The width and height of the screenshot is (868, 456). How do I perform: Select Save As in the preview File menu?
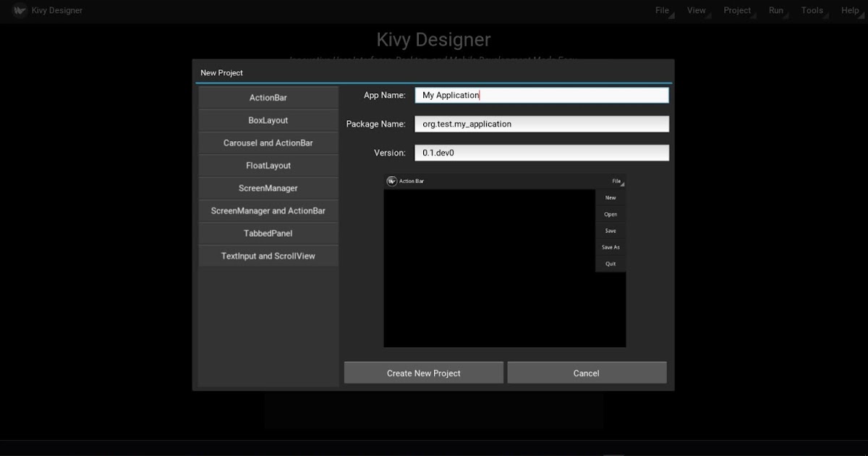[610, 247]
